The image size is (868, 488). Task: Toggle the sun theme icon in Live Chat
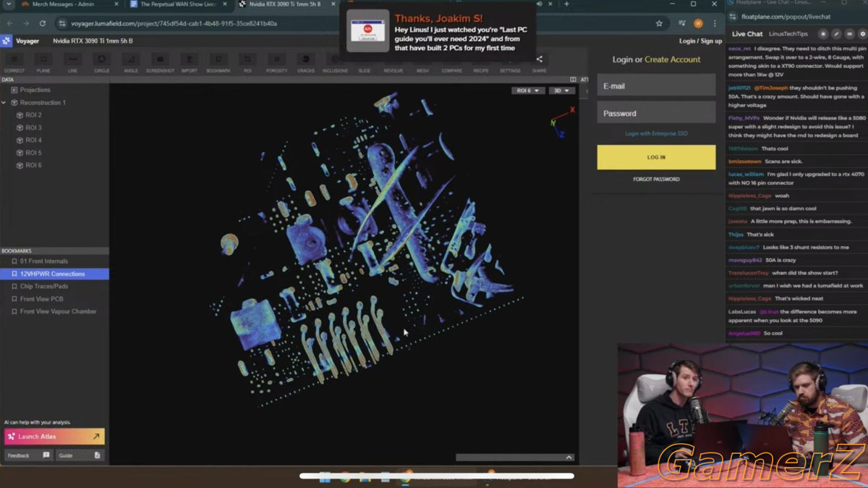tap(823, 34)
